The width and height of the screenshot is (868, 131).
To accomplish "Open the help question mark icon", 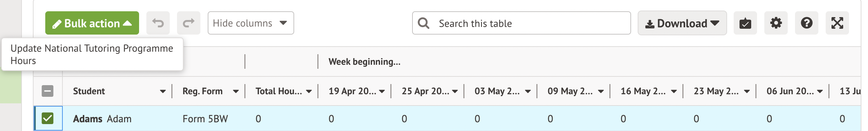I will (x=807, y=23).
